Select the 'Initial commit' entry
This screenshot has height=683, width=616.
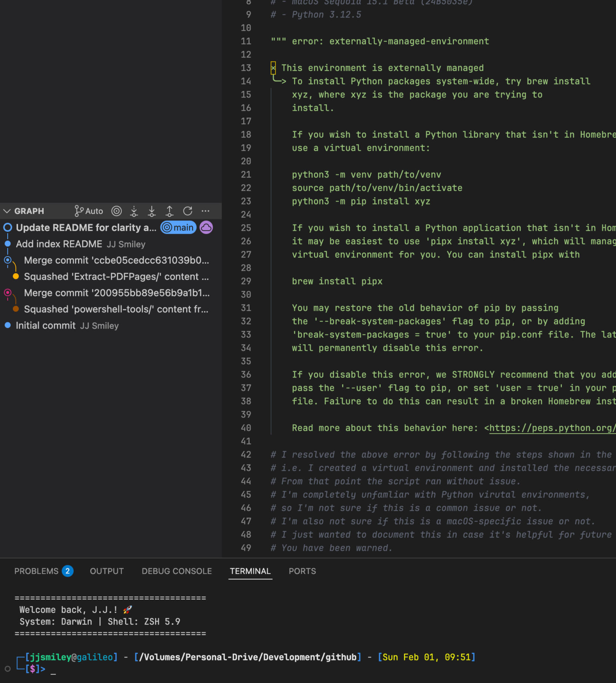[x=46, y=326]
